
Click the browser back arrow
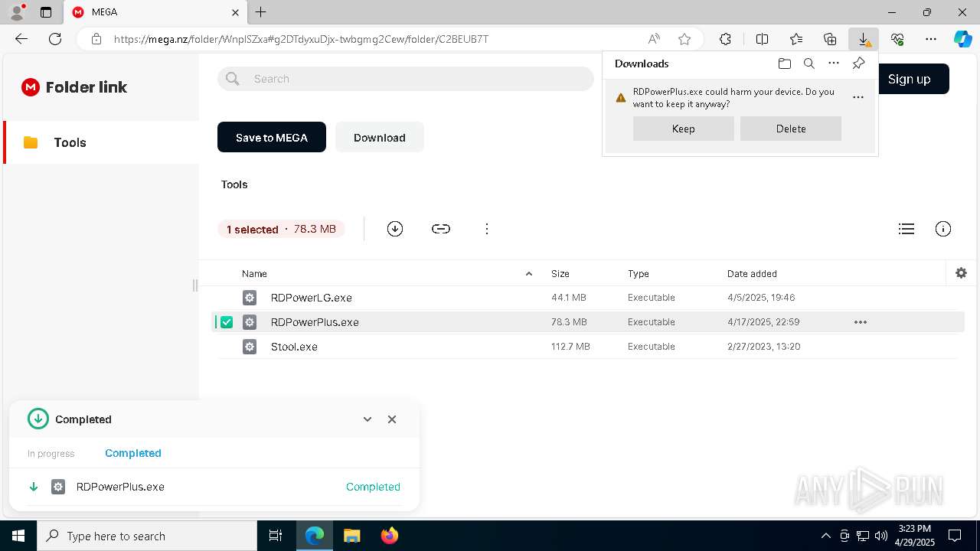coord(21,39)
